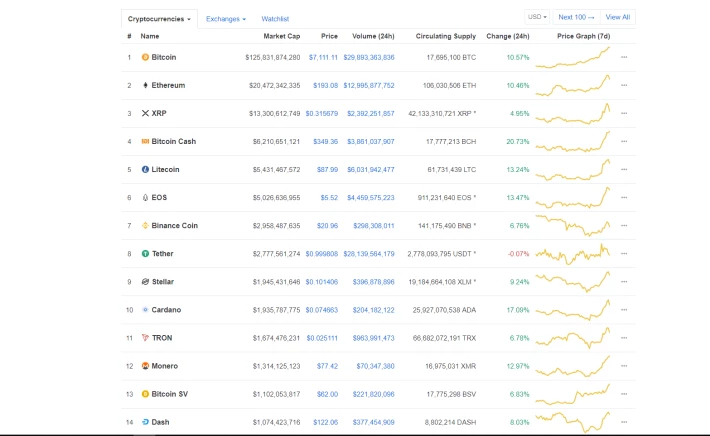Open the Litecoin name link

click(x=165, y=169)
